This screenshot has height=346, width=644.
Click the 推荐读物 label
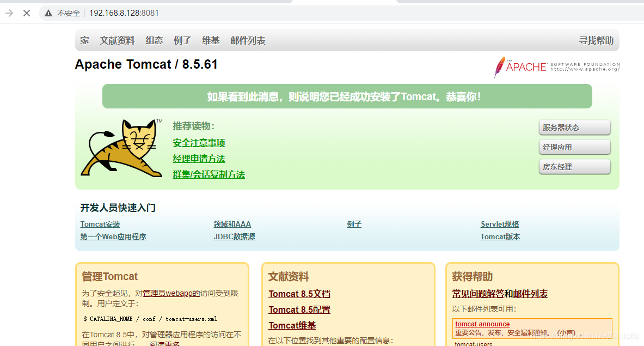tap(193, 126)
